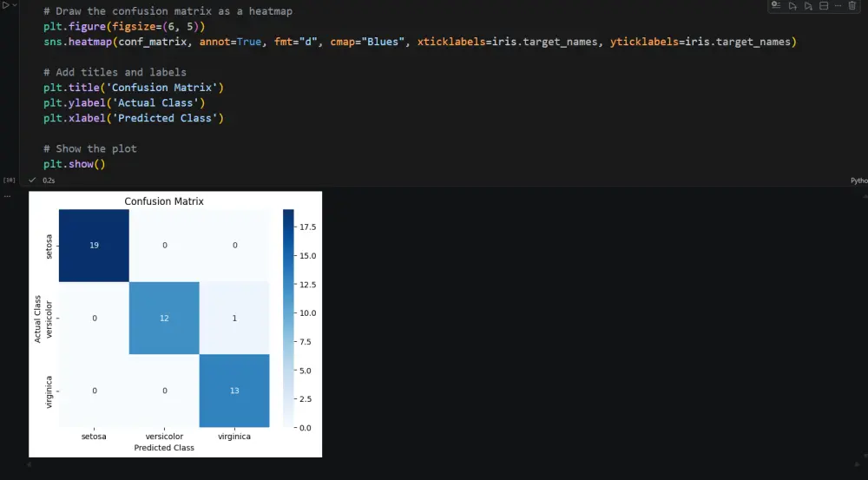
Task: Split the cell using the toolbar icon
Action: (824, 5)
